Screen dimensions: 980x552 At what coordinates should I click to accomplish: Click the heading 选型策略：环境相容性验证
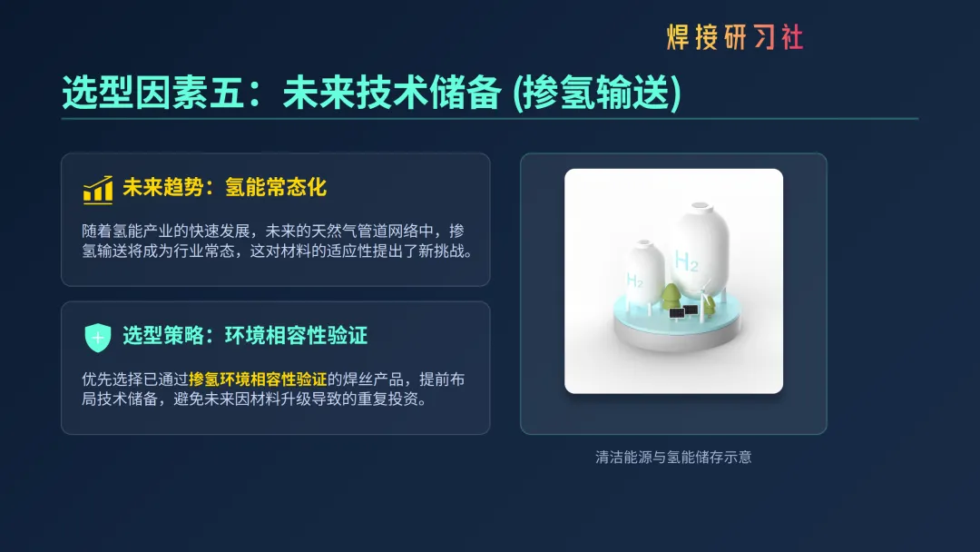coord(245,336)
